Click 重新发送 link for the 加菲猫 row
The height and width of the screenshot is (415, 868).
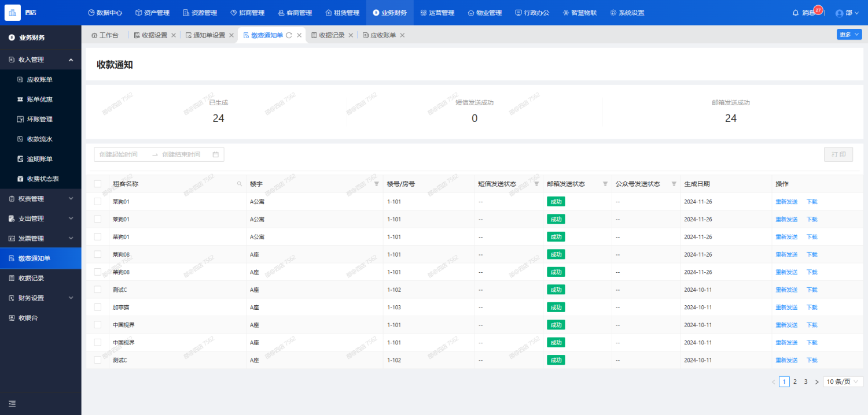[x=786, y=307]
